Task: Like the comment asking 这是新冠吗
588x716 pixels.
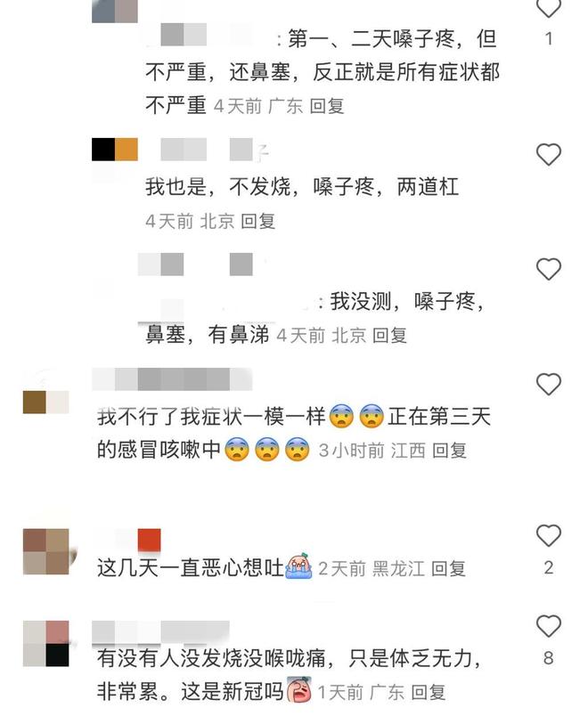Action: click(548, 625)
